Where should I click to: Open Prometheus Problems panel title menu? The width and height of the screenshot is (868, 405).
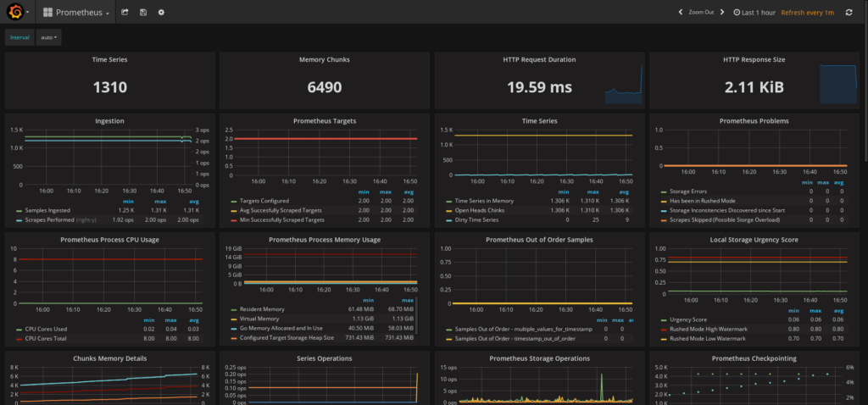click(x=754, y=120)
